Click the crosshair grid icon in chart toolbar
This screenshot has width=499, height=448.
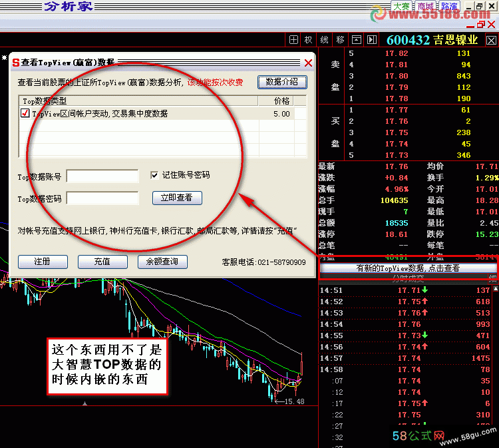tap(293, 40)
